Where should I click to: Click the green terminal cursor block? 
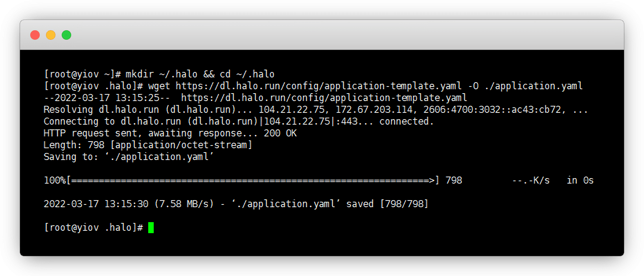pos(151,228)
